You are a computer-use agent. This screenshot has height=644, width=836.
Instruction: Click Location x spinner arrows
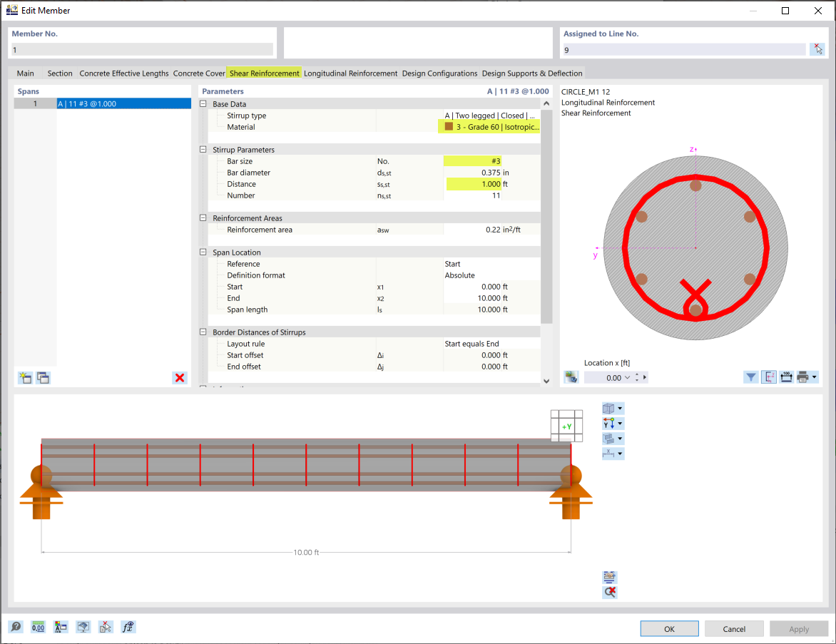[636, 377]
